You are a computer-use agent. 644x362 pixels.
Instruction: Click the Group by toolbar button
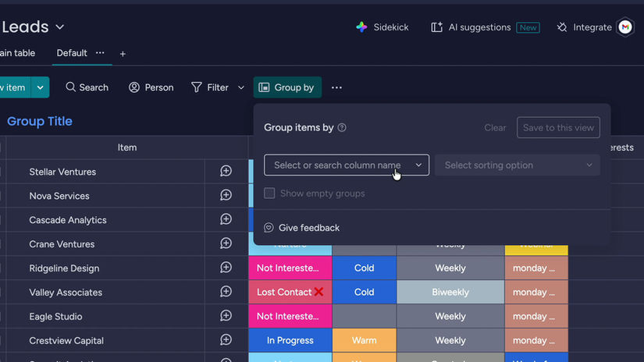[287, 87]
